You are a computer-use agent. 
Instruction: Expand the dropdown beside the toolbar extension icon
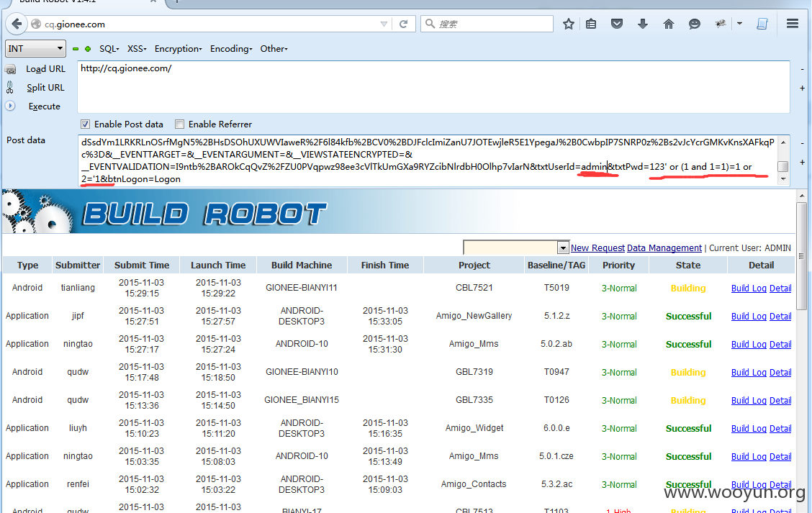click(x=739, y=24)
